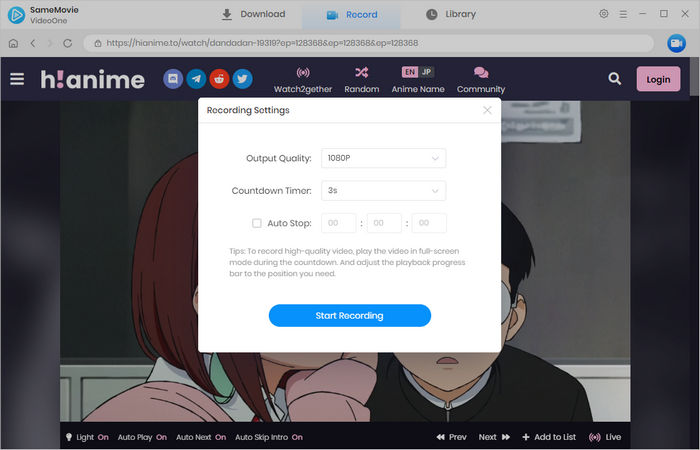This screenshot has height=450, width=700.
Task: Go to Next episode
Action: [x=494, y=437]
